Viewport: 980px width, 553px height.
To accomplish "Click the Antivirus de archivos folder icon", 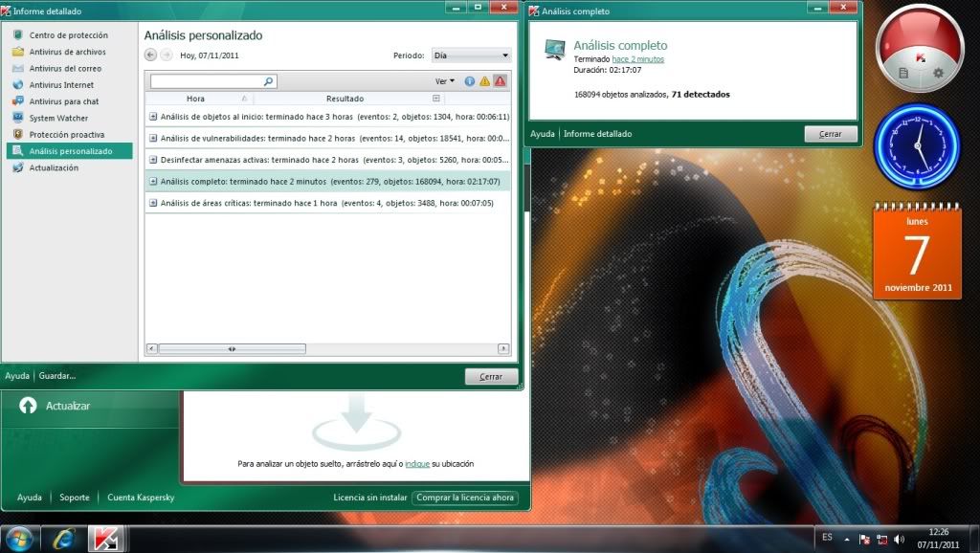I will click(x=18, y=52).
